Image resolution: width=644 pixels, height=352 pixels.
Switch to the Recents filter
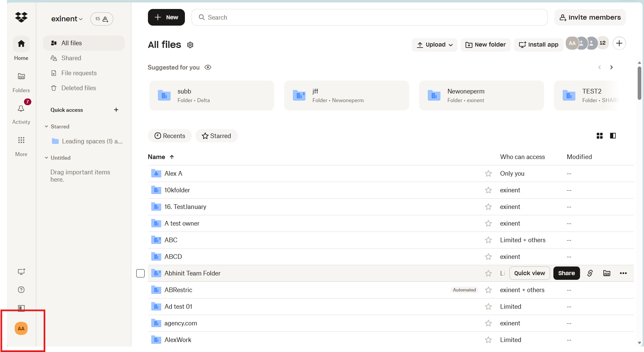170,136
